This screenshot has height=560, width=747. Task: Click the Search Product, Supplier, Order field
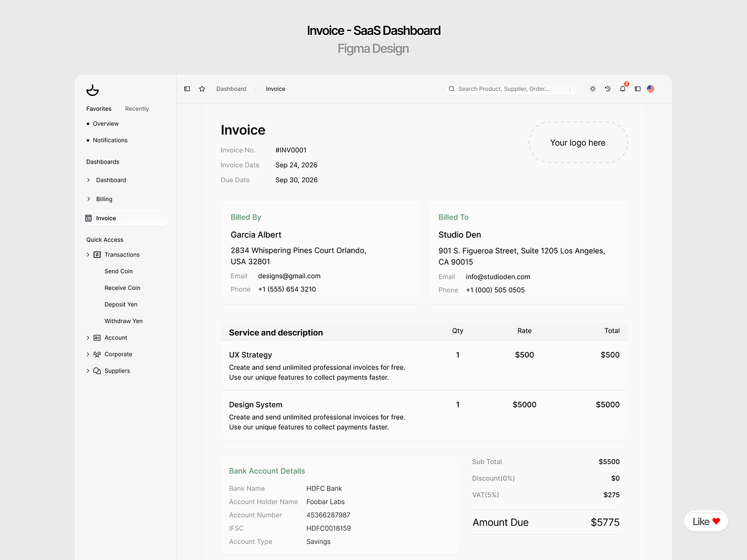coord(510,89)
